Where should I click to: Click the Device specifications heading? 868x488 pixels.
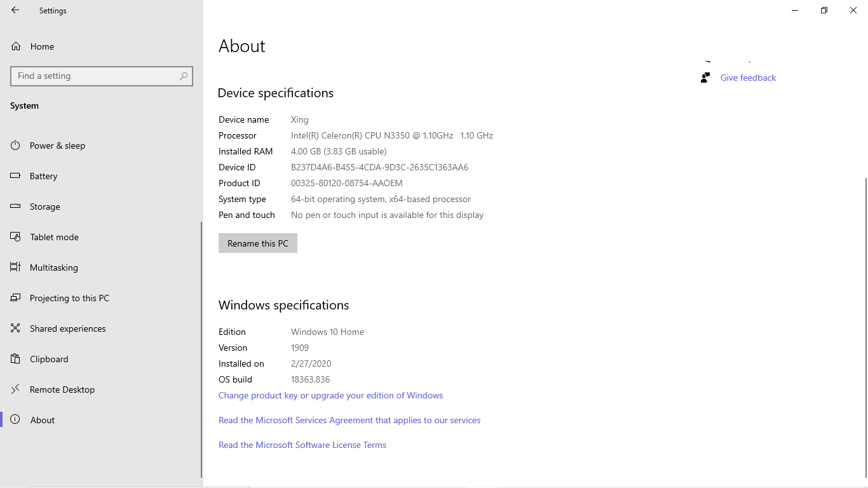(276, 93)
